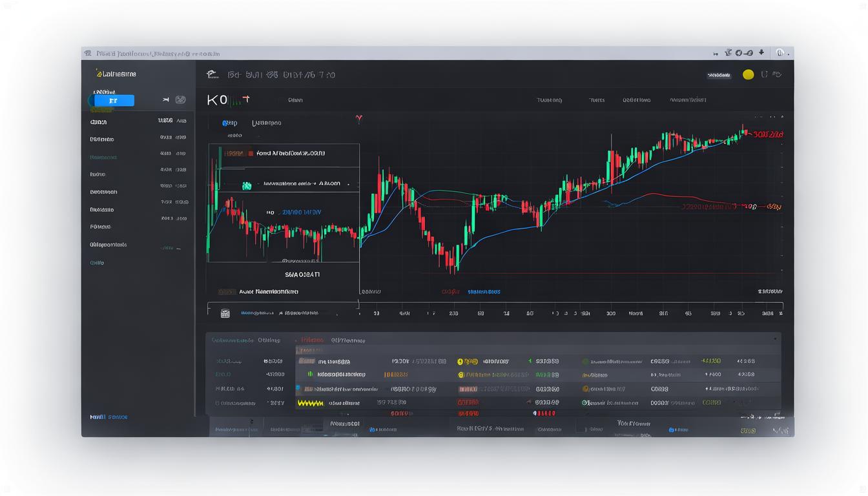The height and width of the screenshot is (496, 868).
Task: Open the chart icon right of the blue sidebar button
Action: coord(181,100)
